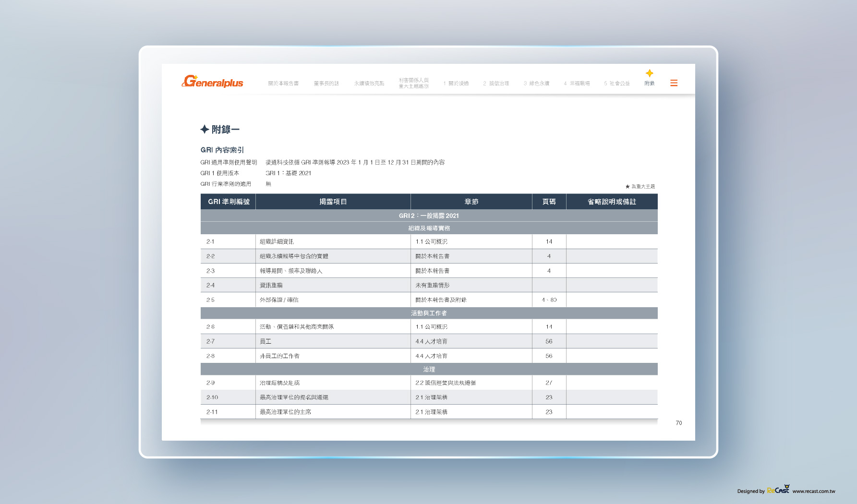Select cell 資訊重編
Screen dimensions: 857x504
[333, 285]
